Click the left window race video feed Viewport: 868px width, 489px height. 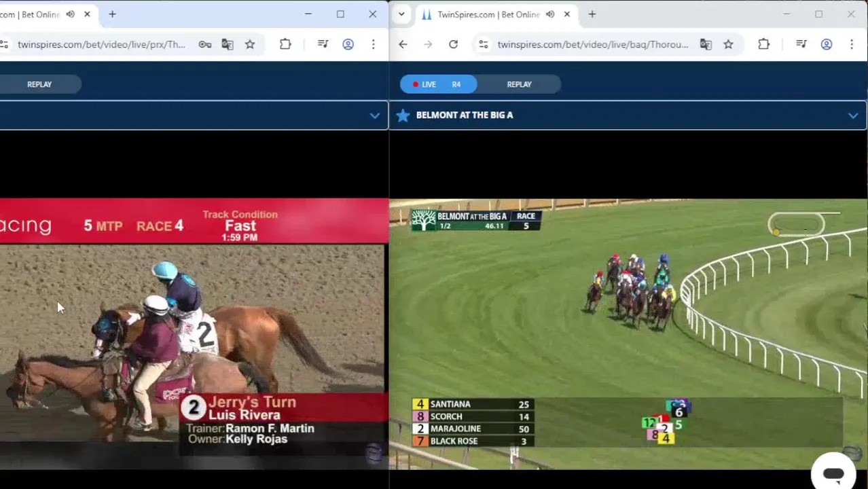(194, 334)
